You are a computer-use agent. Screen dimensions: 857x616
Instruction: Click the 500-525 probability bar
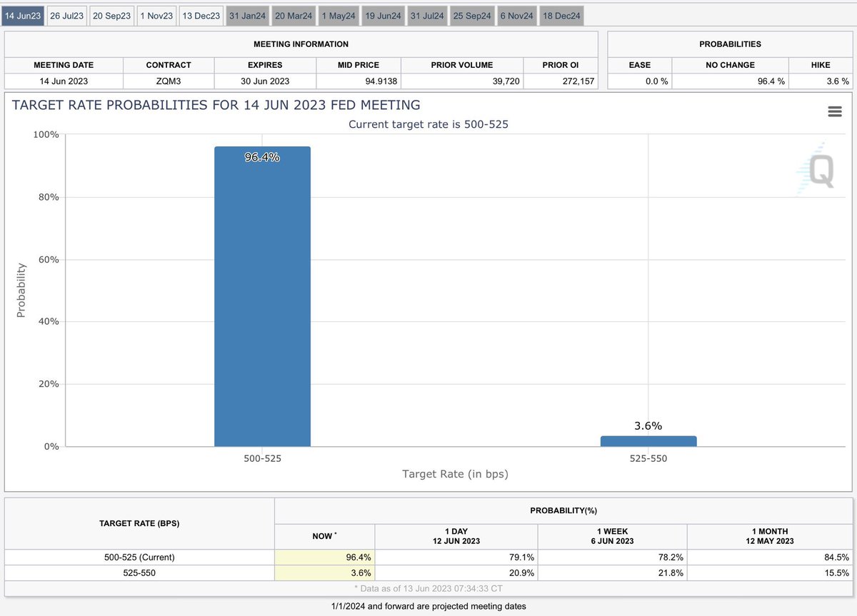(x=262, y=297)
